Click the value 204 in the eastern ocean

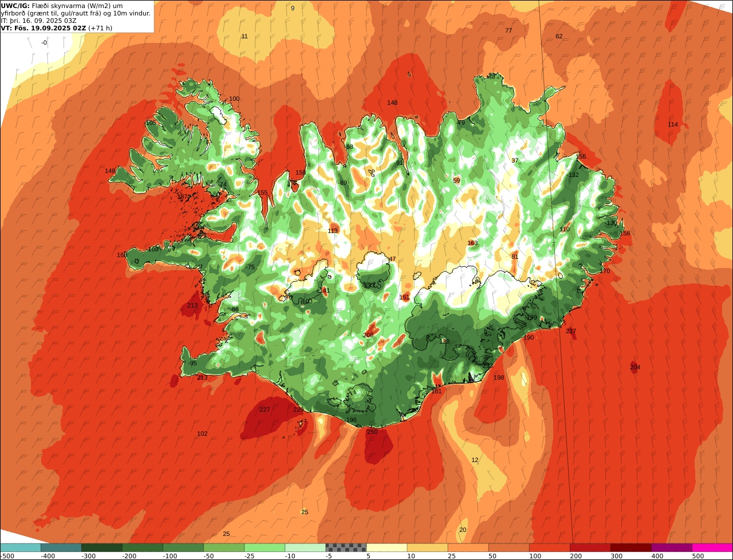[x=635, y=367]
